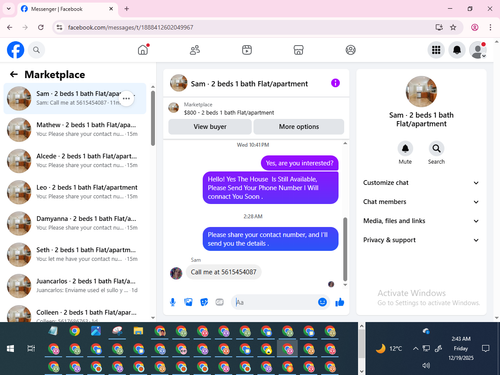Image resolution: width=500 pixels, height=375 pixels.
Task: Send a thumbs-up like
Action: [x=340, y=302]
